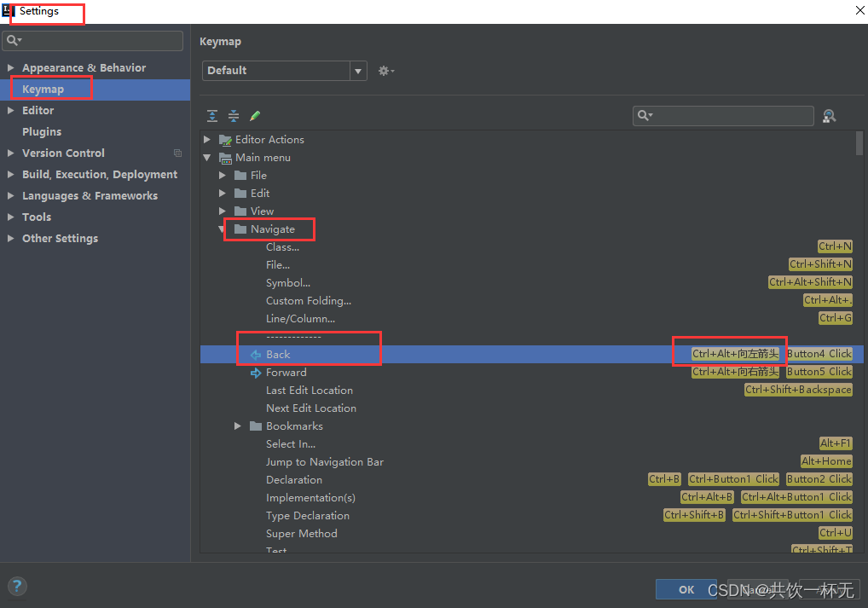Click the Ctrl+U shortcut label

coord(836,533)
